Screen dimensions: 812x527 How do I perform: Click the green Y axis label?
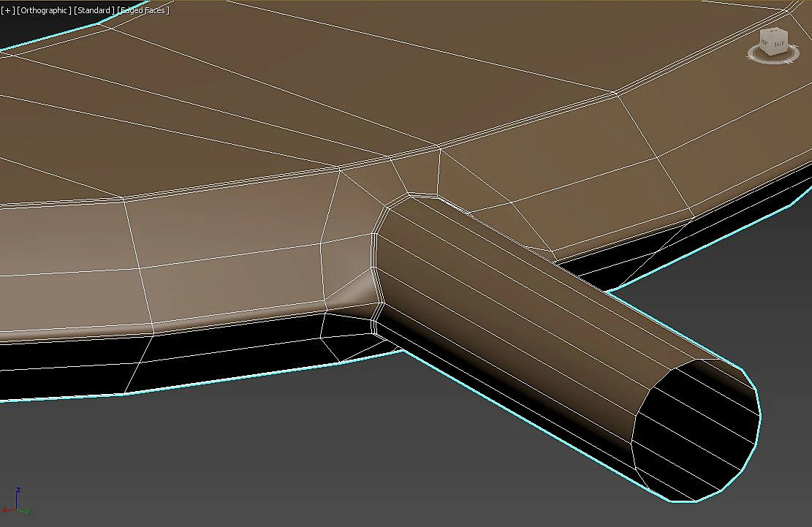(x=28, y=512)
